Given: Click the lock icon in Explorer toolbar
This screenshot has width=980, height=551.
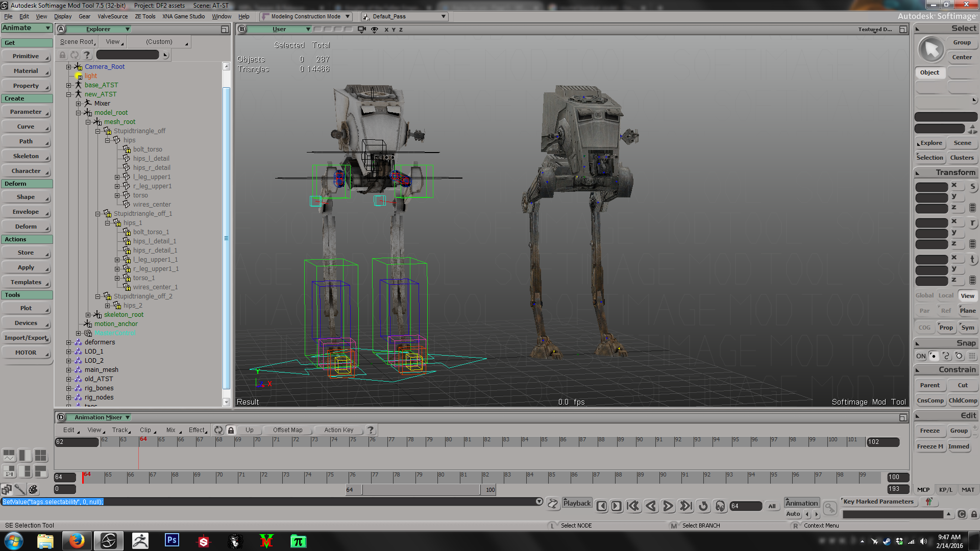Looking at the screenshot, I should (62, 55).
